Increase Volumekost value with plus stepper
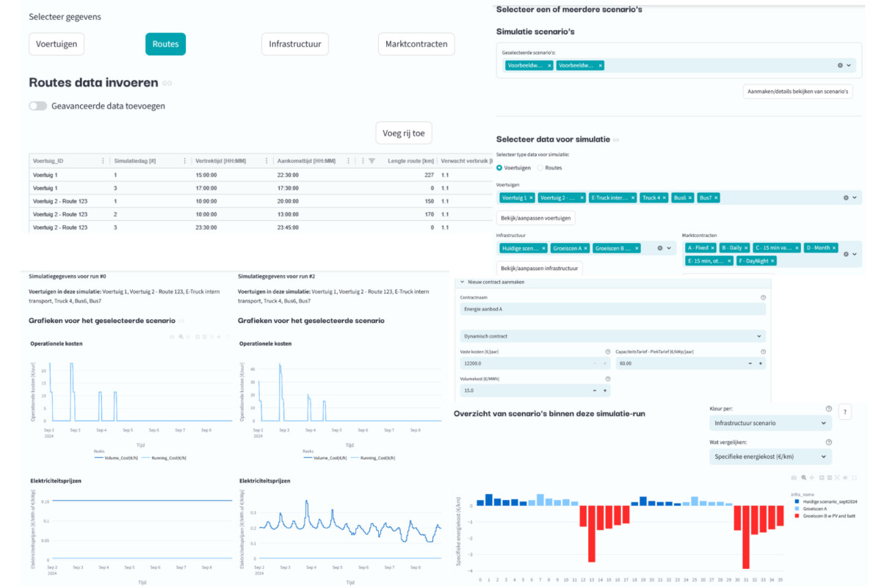881x588 pixels. [x=604, y=391]
